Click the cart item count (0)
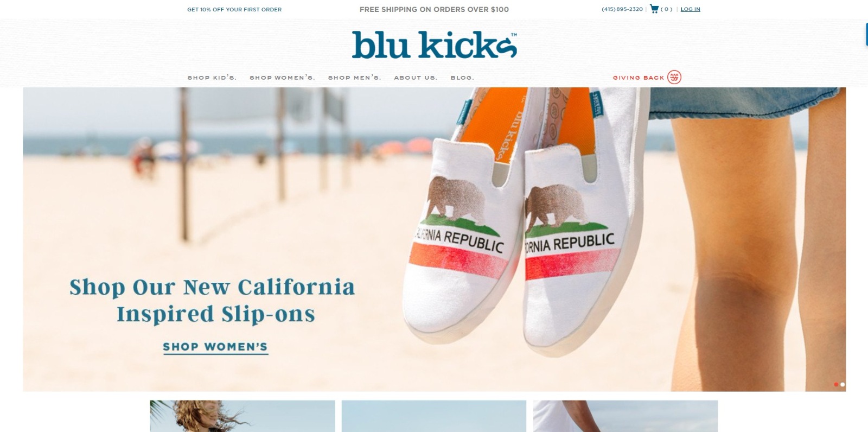The image size is (868, 432). point(667,9)
